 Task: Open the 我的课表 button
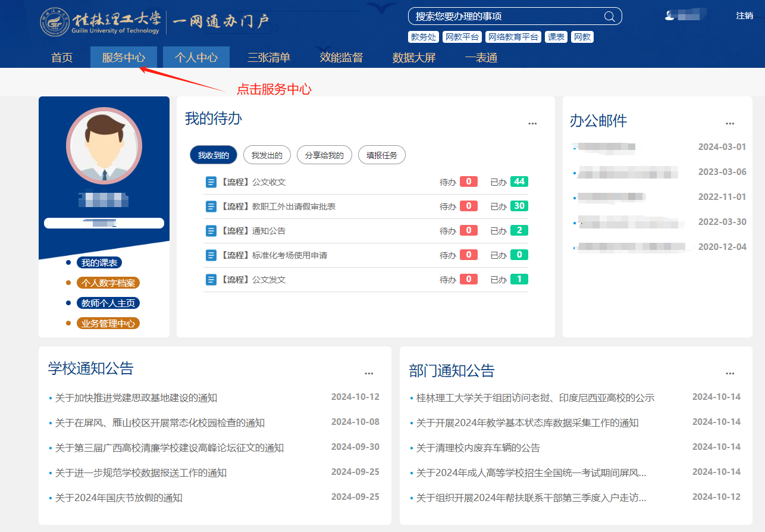99,263
